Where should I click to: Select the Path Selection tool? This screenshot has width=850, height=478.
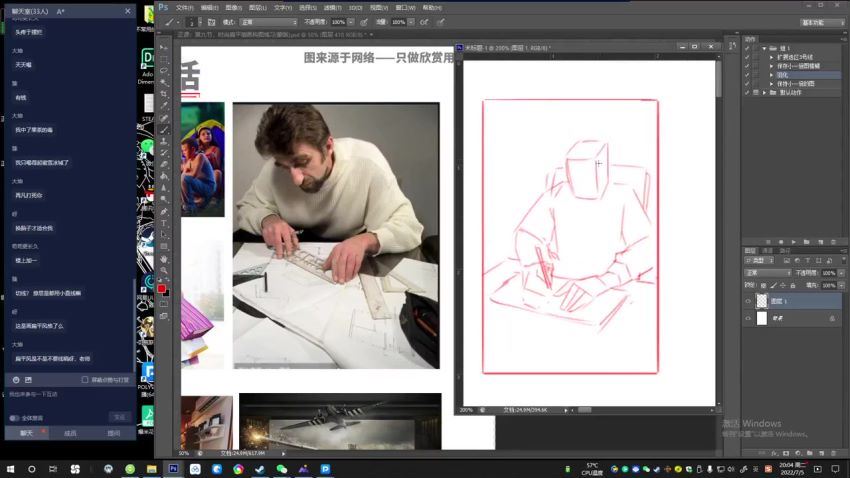click(x=164, y=235)
